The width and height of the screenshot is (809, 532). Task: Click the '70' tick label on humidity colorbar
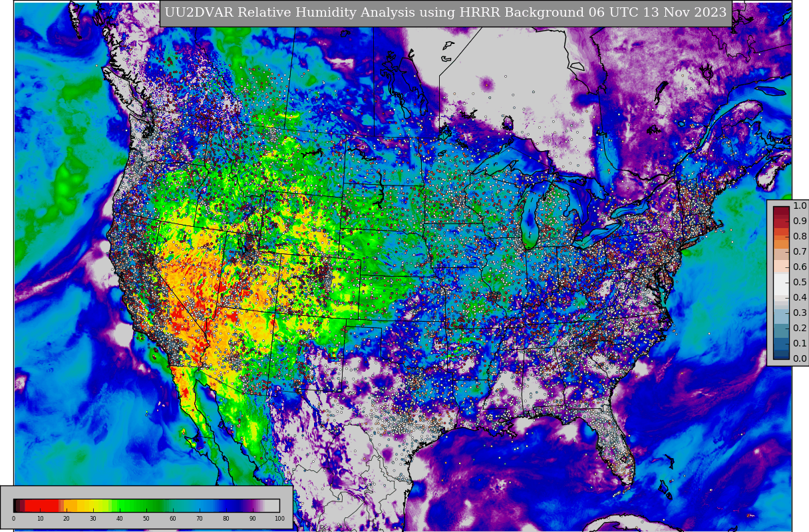click(x=200, y=518)
